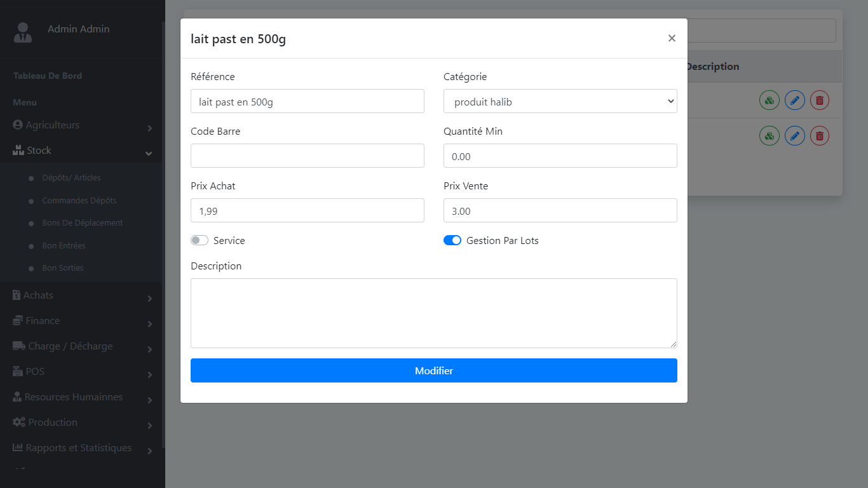The height and width of the screenshot is (488, 868).
Task: Close the lait past en 500g dialog
Action: click(x=672, y=38)
